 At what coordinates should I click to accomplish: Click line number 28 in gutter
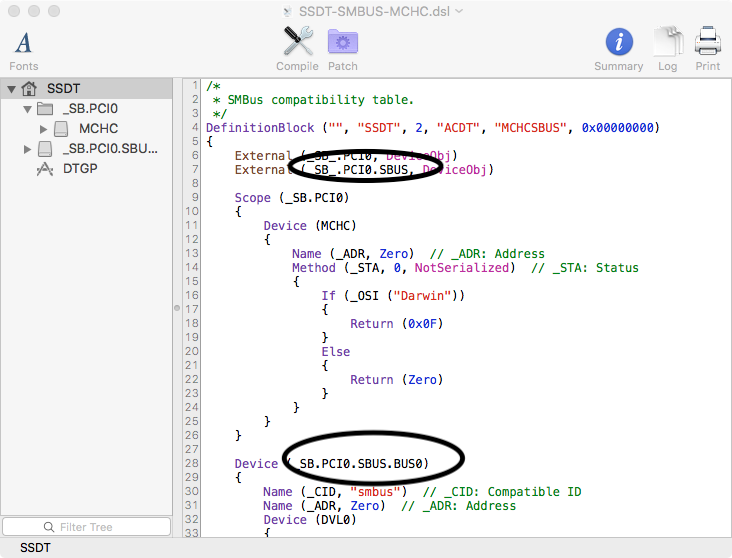click(x=191, y=464)
